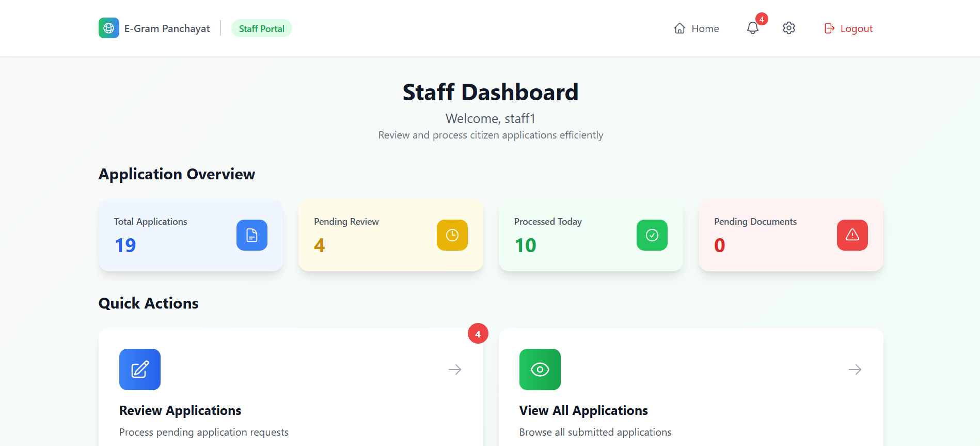The height and width of the screenshot is (446, 980).
Task: Click the E-Gram Panchayat globe logo
Action: 109,28
